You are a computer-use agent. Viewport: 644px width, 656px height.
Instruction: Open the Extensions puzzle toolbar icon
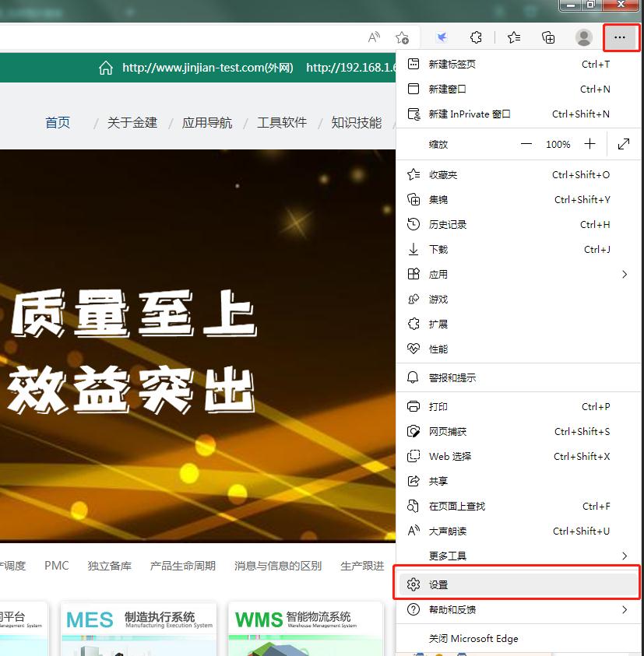(476, 37)
